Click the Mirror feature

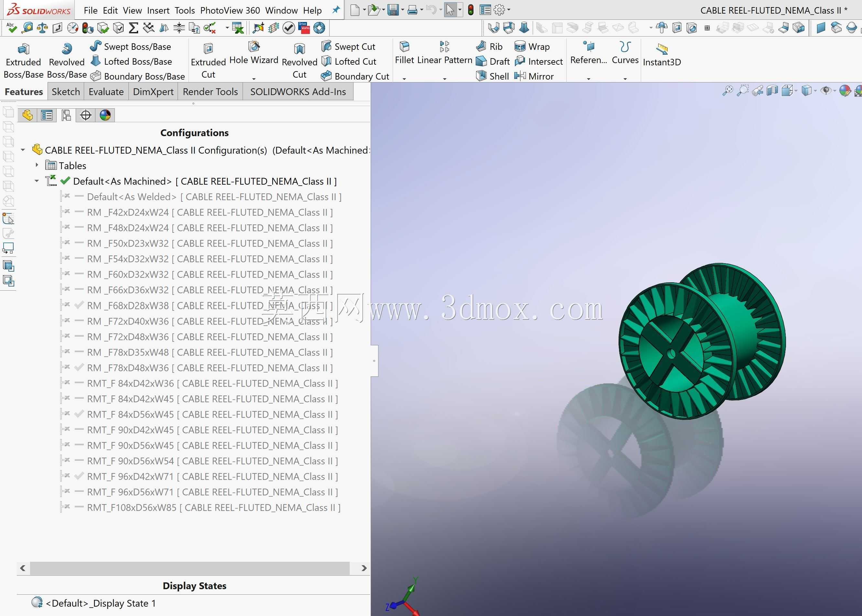pos(534,76)
